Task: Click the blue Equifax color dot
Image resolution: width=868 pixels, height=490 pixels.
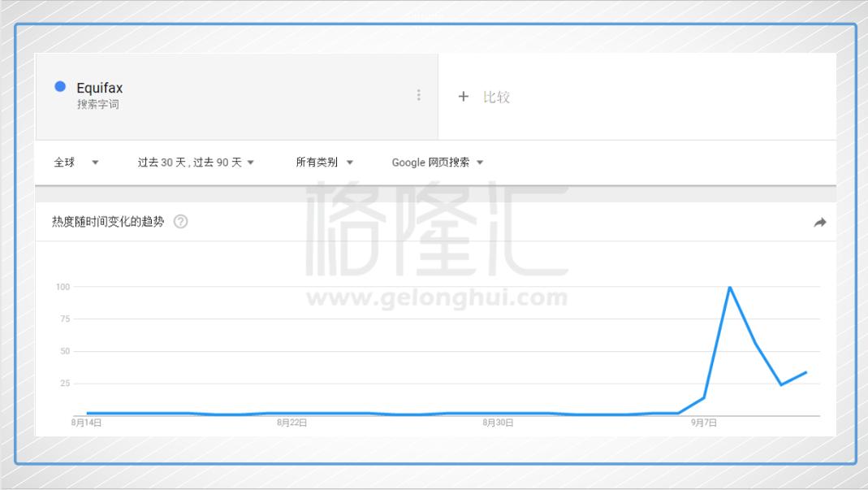Action: click(60, 86)
